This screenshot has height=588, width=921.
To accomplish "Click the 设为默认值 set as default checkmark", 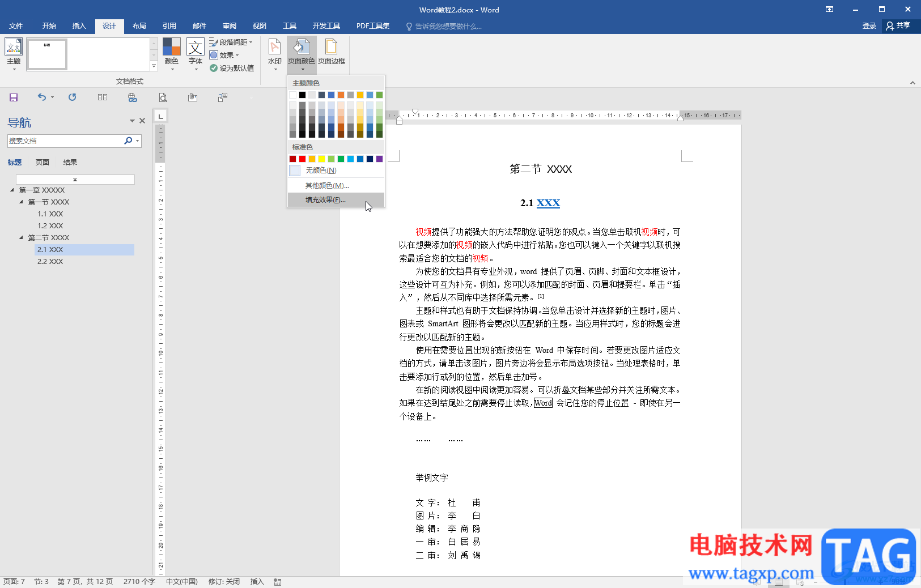I will (214, 68).
